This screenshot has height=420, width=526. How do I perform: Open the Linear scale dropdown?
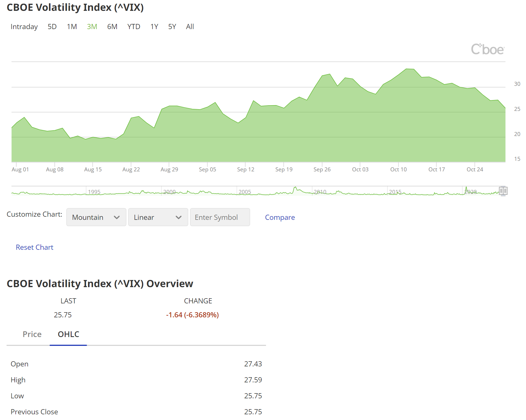[x=158, y=217]
